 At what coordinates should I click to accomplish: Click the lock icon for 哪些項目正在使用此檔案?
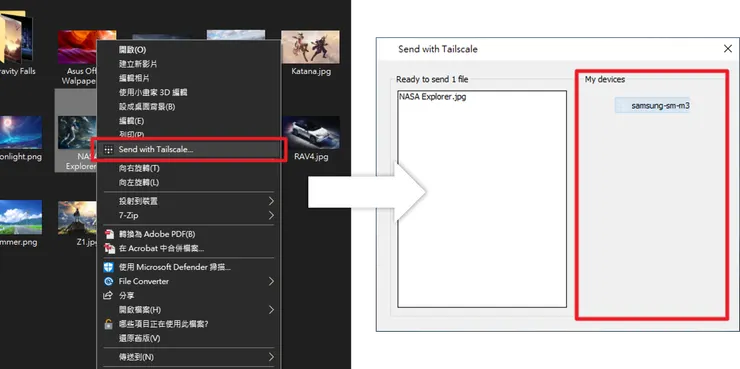click(109, 324)
